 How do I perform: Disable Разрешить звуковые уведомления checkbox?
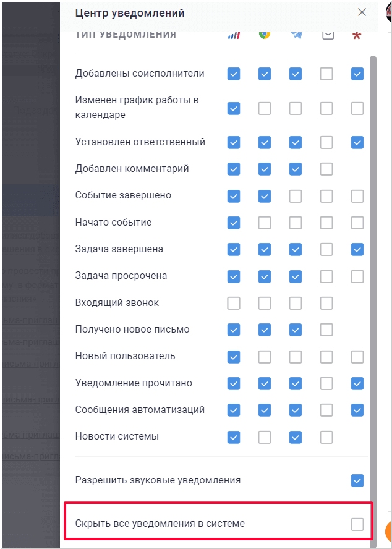(357, 480)
